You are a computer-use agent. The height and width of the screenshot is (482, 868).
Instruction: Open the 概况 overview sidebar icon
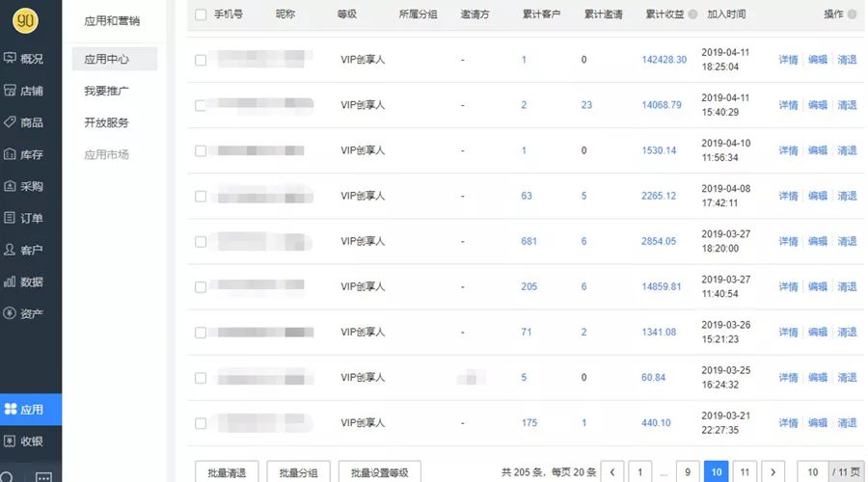tap(10, 59)
